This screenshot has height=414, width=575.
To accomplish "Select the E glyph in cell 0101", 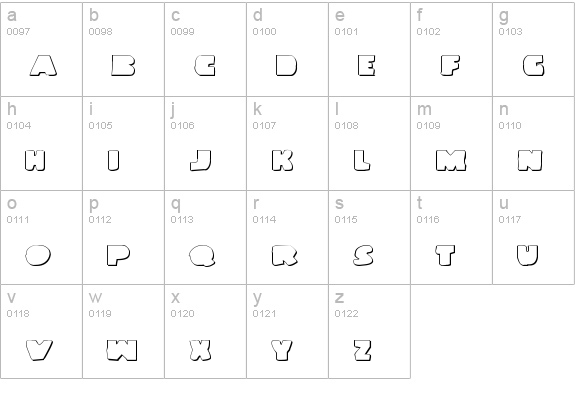I will [x=366, y=66].
